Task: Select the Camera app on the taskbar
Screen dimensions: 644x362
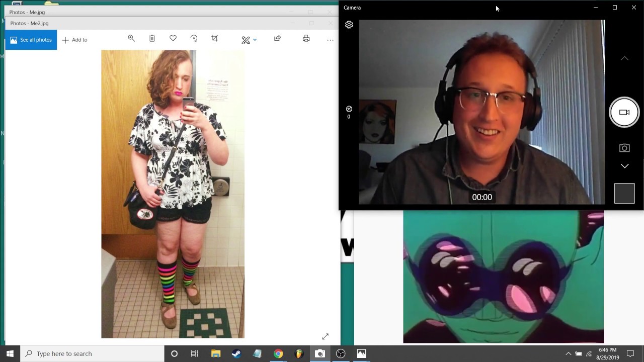Action: coord(319,353)
